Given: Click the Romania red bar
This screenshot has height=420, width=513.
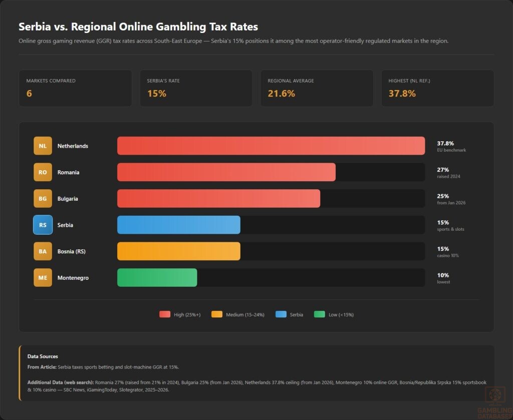Looking at the screenshot, I should tap(226, 172).
